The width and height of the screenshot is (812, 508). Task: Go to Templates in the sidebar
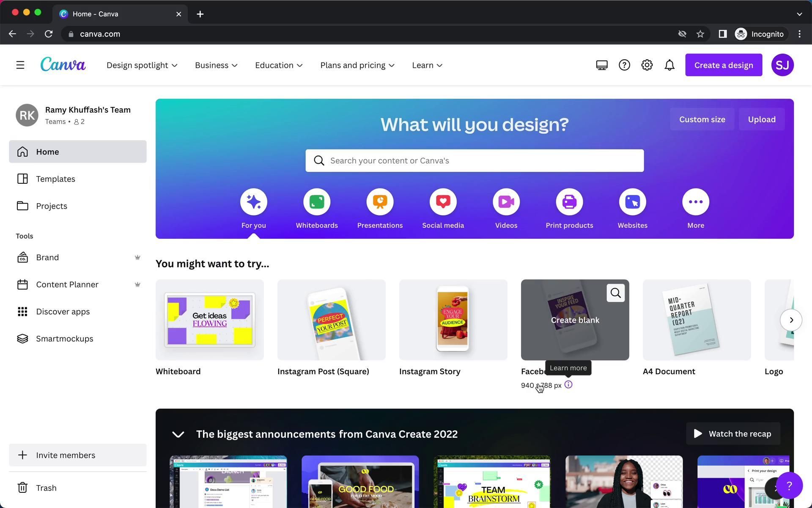[x=55, y=179]
